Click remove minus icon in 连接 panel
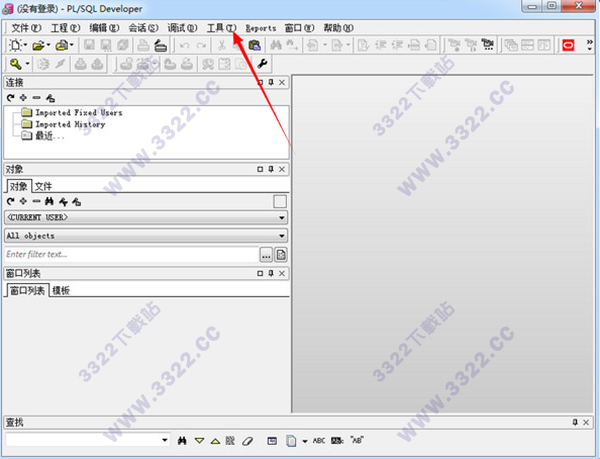The image size is (600, 459). point(36,98)
